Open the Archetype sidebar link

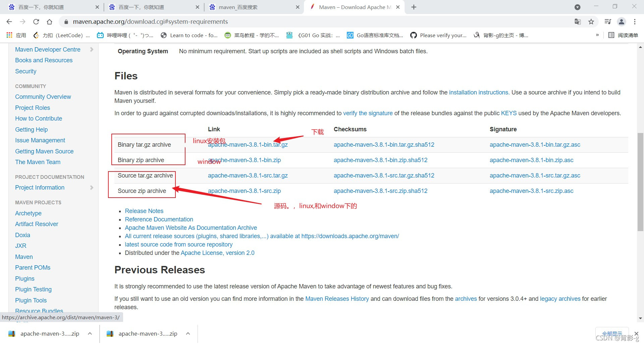pyautogui.click(x=28, y=213)
